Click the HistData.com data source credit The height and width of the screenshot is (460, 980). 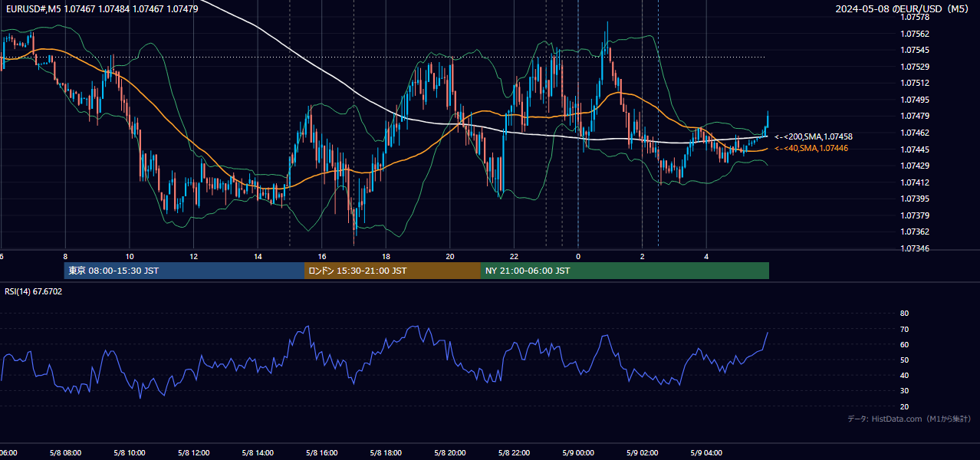[x=909, y=419]
